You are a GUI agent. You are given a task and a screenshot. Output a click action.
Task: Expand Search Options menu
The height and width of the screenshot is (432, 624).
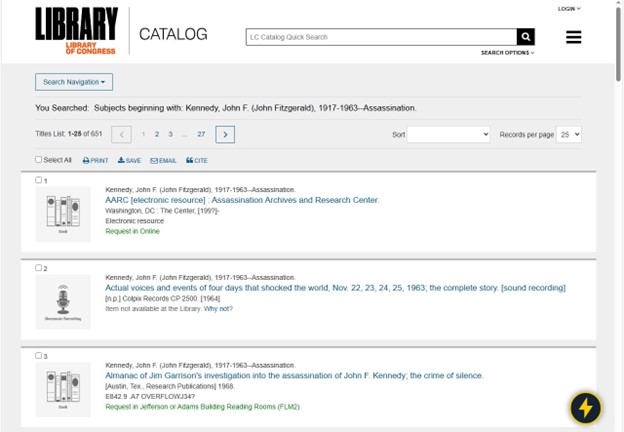[x=507, y=53]
